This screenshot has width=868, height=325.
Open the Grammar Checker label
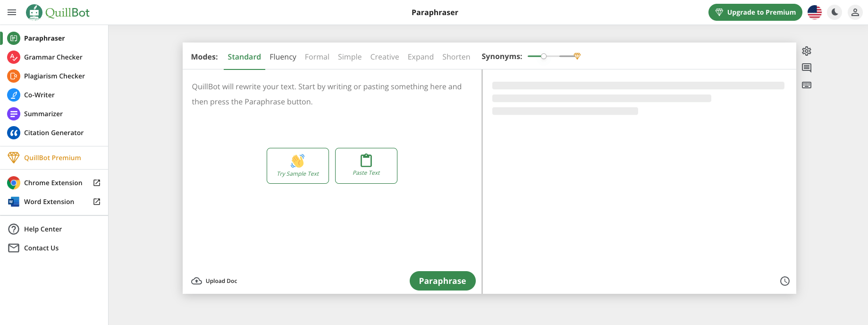coord(53,57)
